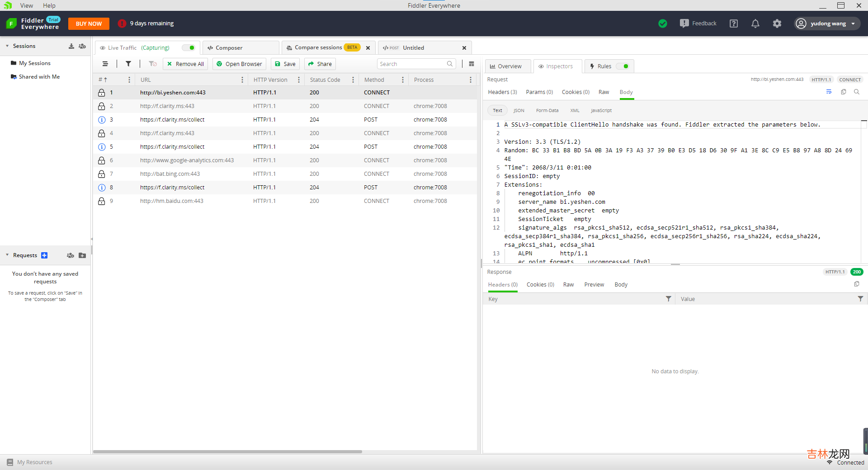Filter the response Key column
Screen dimensions: 868x470
click(x=669, y=299)
